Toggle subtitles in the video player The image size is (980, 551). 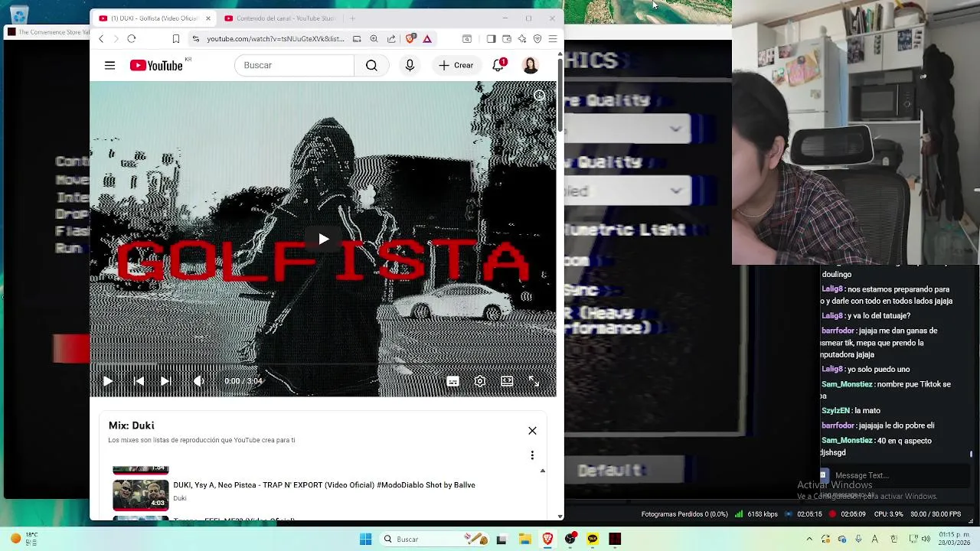(x=452, y=381)
